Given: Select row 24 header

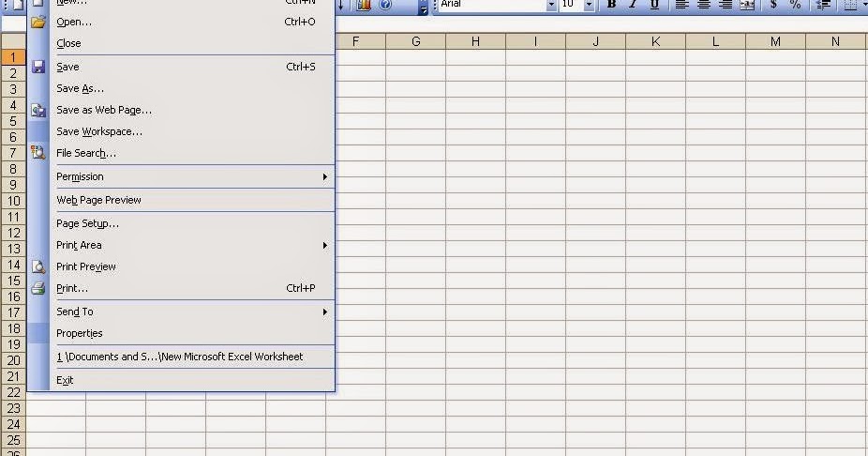Looking at the screenshot, I should (x=13, y=424).
